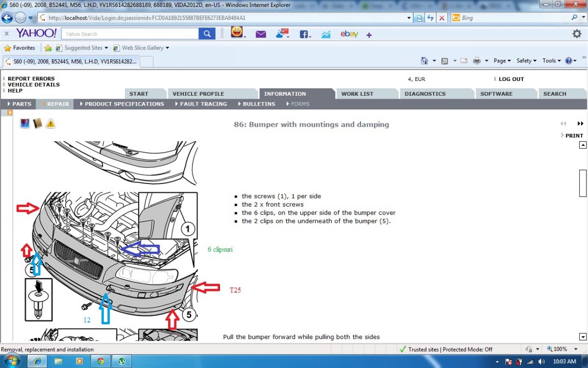Image resolution: width=588 pixels, height=368 pixels.
Task: Click the VEHICLE DETAILS link
Action: coord(34,84)
